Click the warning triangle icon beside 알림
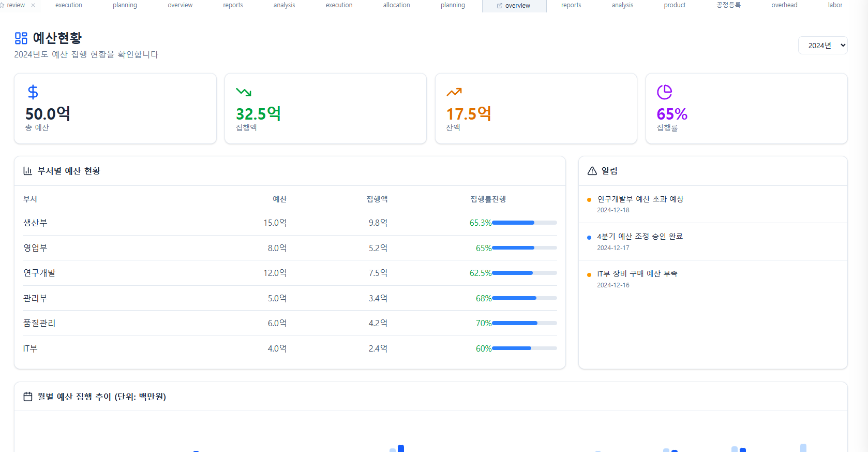 (x=592, y=171)
